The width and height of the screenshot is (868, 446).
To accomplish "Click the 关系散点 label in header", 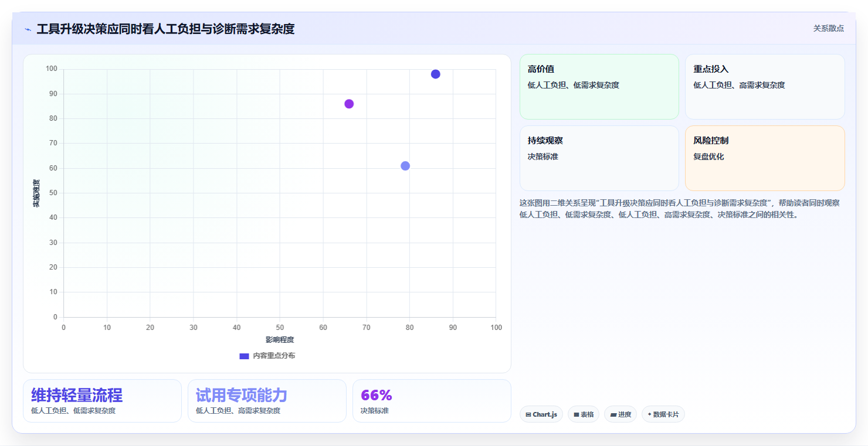I will [x=828, y=28].
